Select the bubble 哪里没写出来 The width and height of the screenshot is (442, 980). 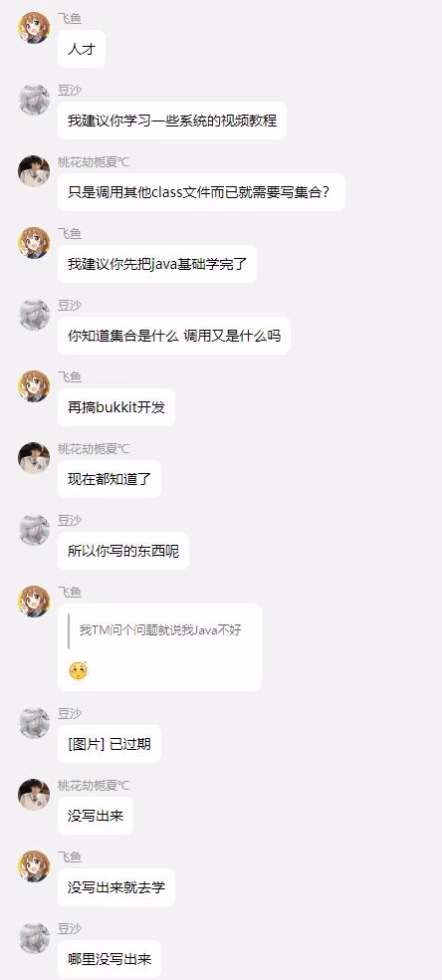point(110,958)
